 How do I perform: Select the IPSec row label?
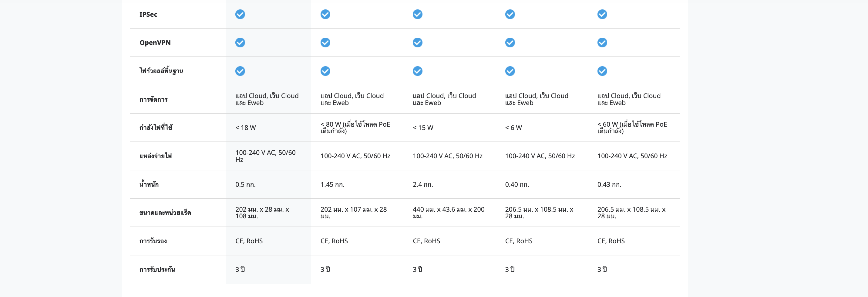coord(148,15)
